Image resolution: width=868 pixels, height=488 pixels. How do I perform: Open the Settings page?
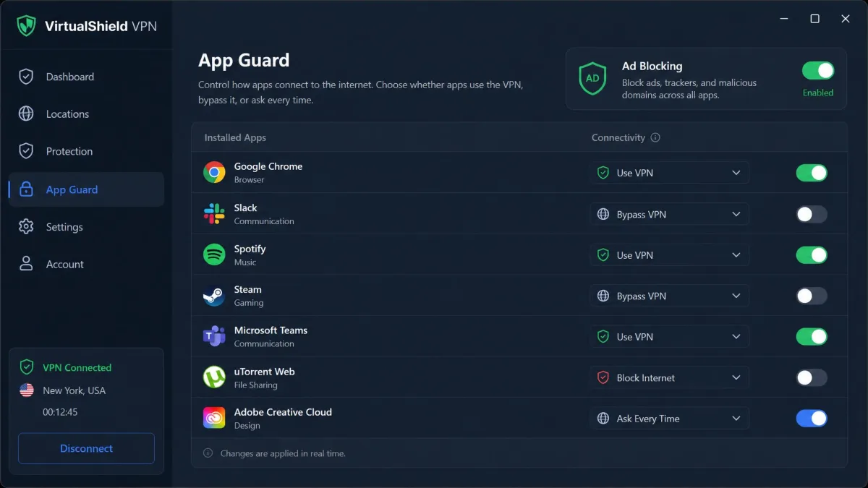pos(86,226)
